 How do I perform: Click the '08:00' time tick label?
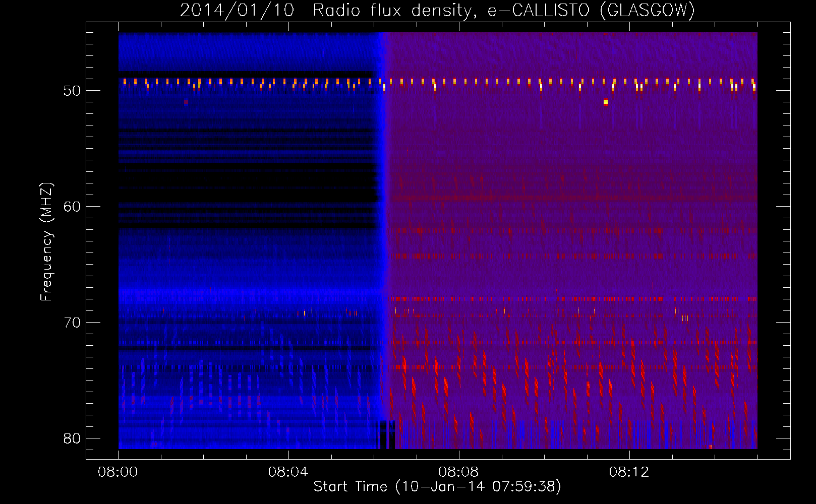(x=118, y=472)
